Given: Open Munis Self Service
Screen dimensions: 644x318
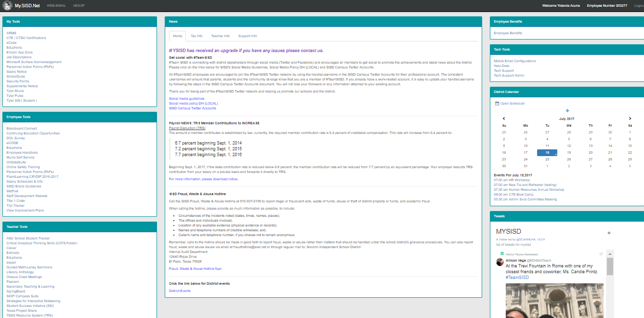Looking at the screenshot, I should (x=20, y=158).
